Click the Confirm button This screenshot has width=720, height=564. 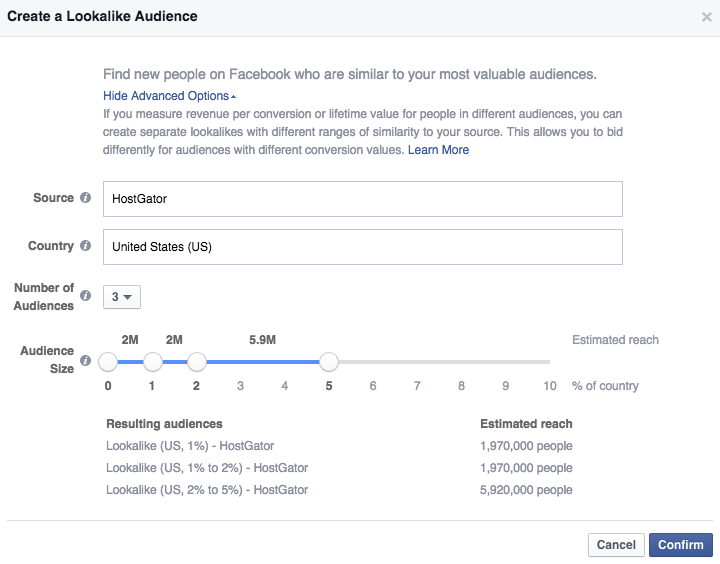tap(681, 545)
